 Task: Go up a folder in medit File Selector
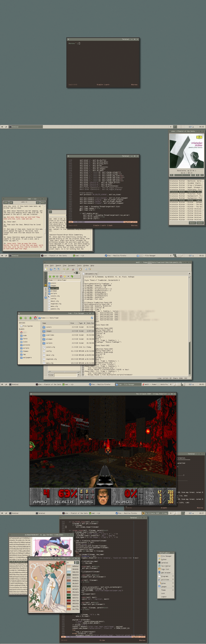50,276
